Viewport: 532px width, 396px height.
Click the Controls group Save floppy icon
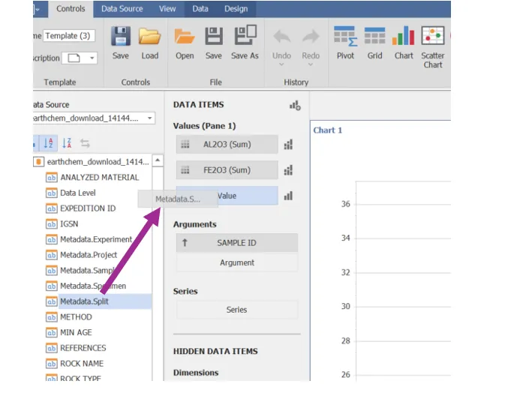pyautogui.click(x=121, y=36)
